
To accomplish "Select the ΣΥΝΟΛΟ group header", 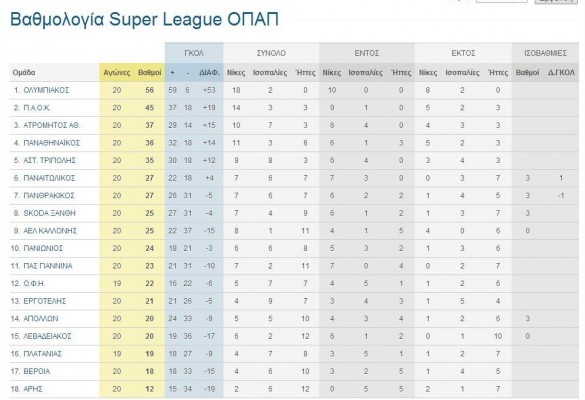I will (x=271, y=53).
